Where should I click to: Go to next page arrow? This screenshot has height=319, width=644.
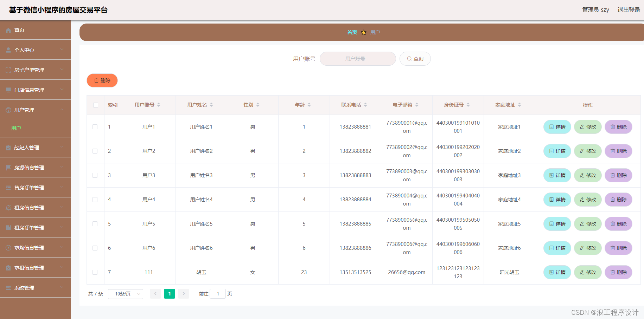coord(184,294)
